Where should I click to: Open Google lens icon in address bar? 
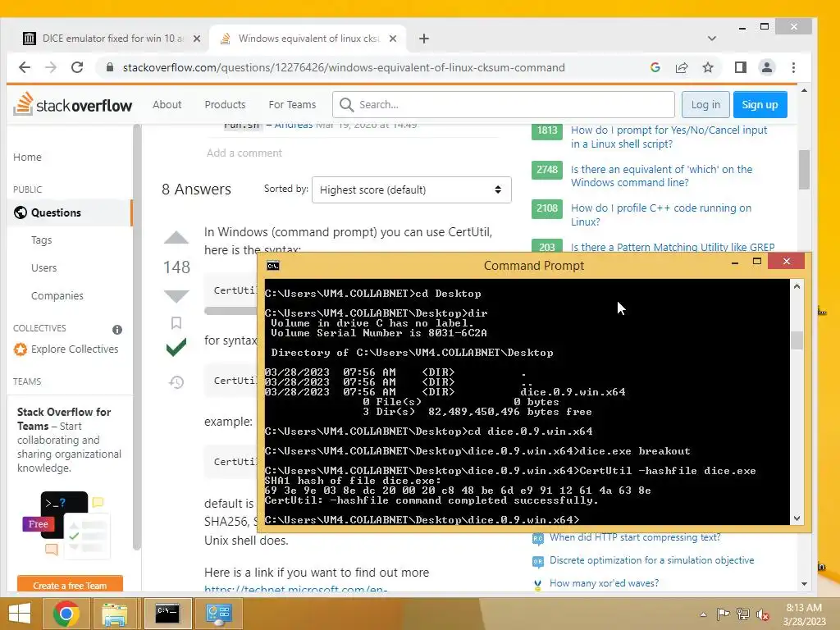point(655,67)
